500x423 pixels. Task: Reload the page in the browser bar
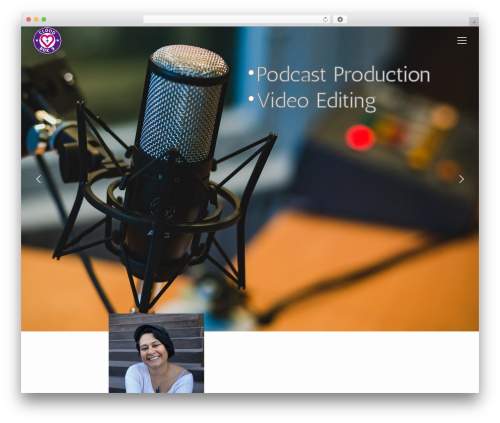[x=325, y=19]
